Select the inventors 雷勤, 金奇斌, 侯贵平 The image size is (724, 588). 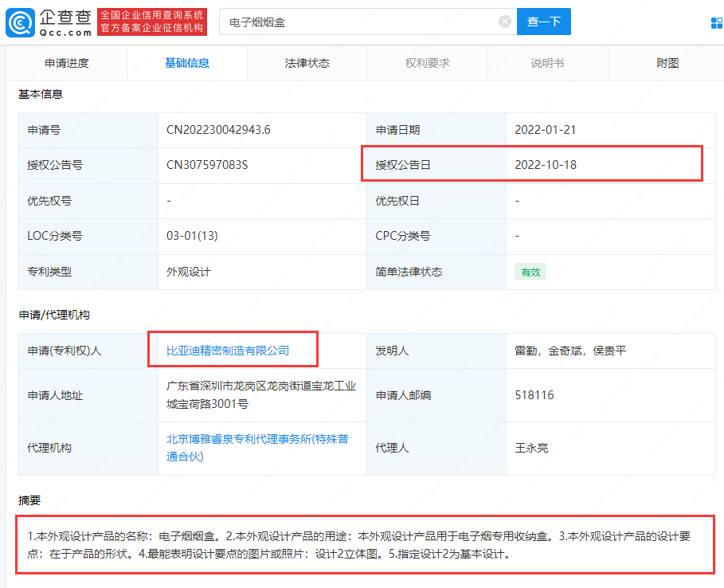point(570,351)
